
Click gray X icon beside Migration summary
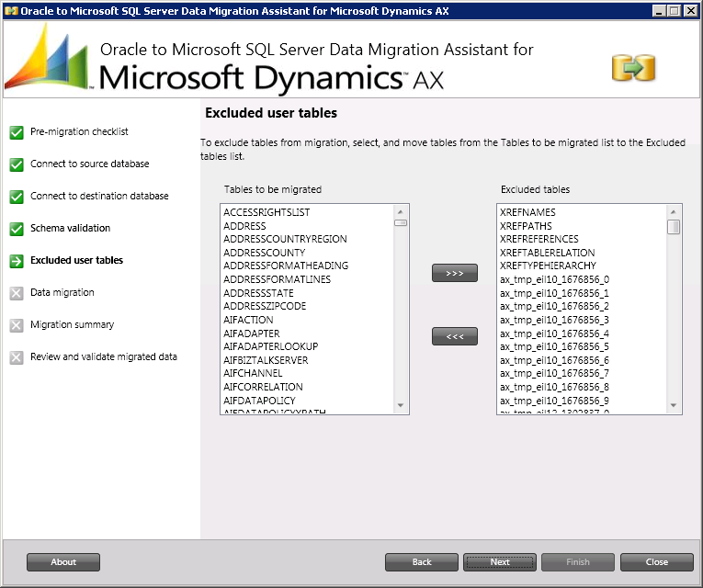pyautogui.click(x=17, y=325)
